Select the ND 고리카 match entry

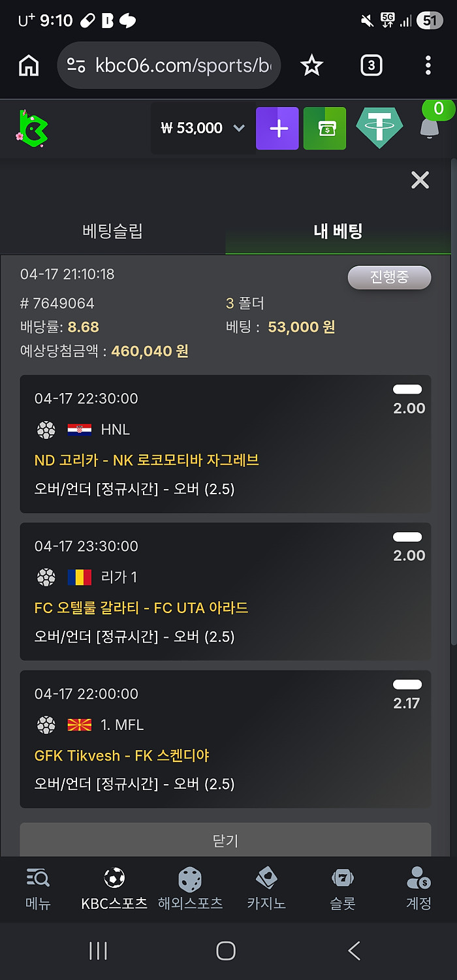147,460
